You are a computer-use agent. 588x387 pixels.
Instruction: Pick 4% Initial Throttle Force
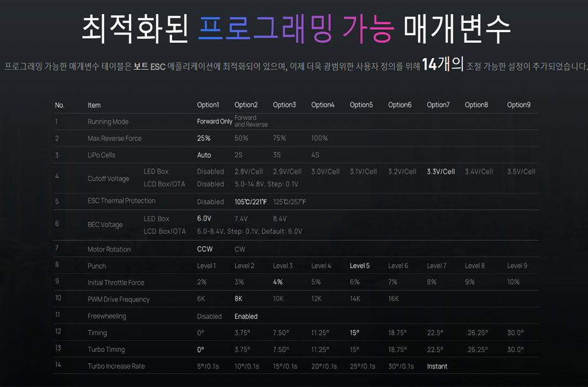pos(278,283)
